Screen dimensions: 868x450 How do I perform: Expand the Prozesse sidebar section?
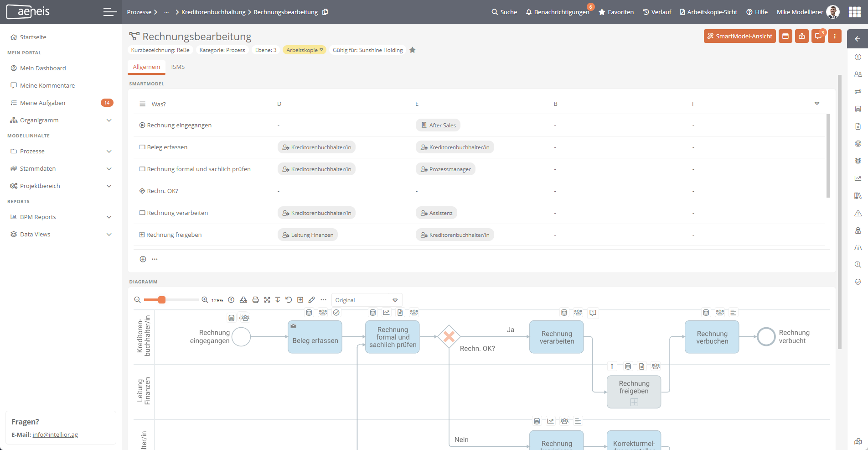[109, 152]
